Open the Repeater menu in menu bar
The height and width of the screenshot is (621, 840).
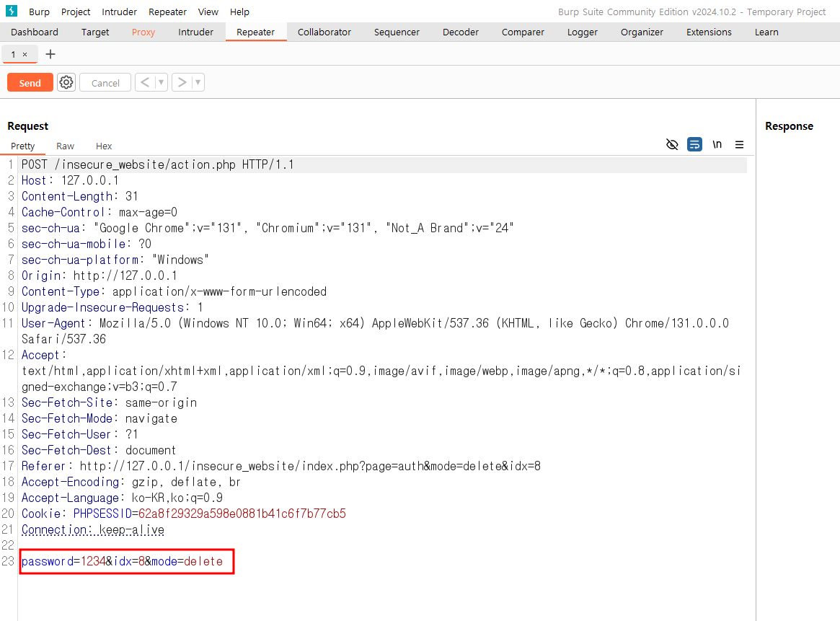pyautogui.click(x=168, y=12)
